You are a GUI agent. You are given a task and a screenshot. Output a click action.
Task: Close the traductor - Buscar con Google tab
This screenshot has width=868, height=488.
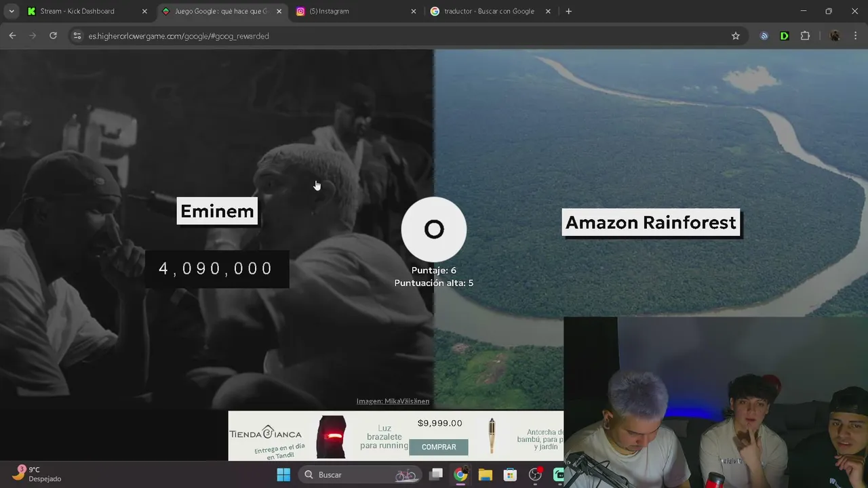pos(548,12)
